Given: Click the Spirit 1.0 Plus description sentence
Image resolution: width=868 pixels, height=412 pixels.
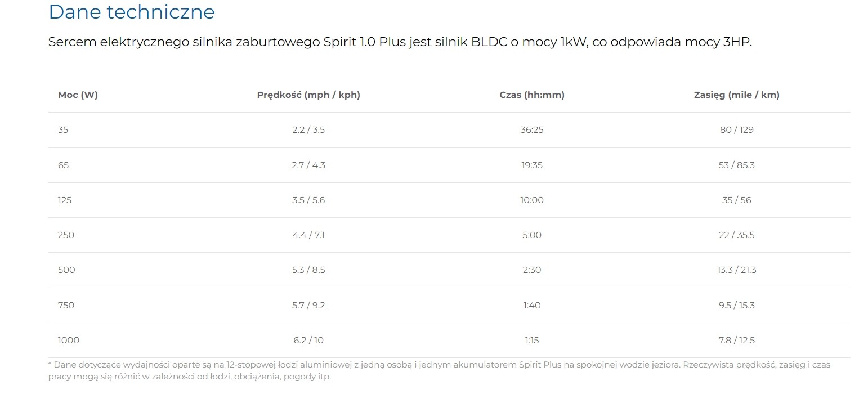Looking at the screenshot, I should click(x=400, y=42).
